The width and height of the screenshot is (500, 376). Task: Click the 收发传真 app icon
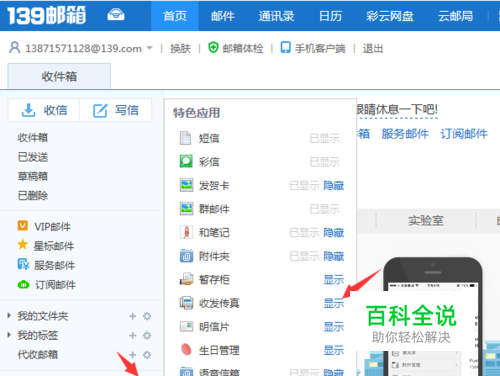pos(187,303)
